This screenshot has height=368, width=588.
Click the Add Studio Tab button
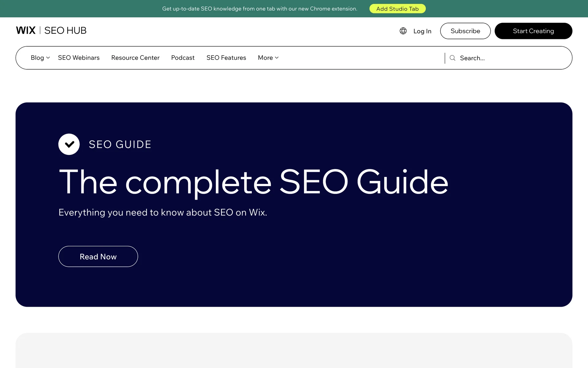pos(397,9)
